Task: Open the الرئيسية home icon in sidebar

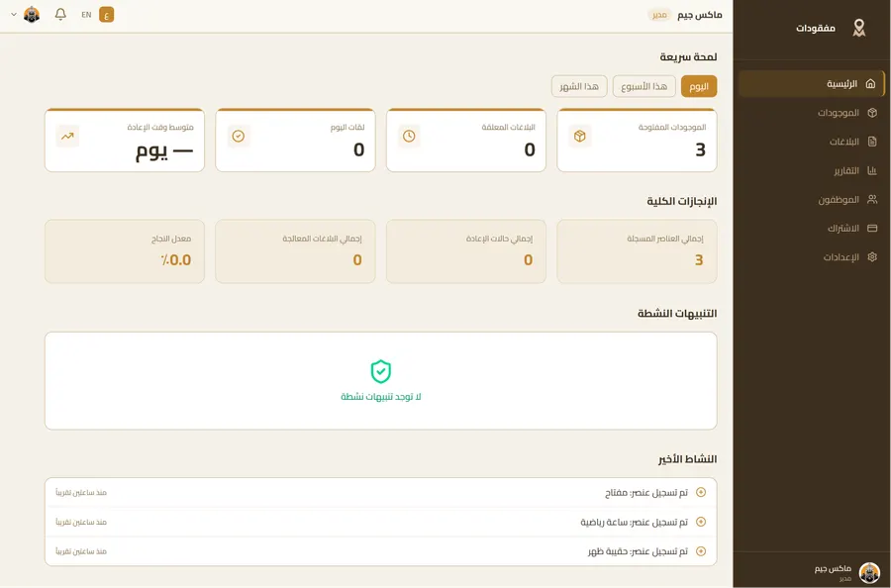Action: (870, 83)
